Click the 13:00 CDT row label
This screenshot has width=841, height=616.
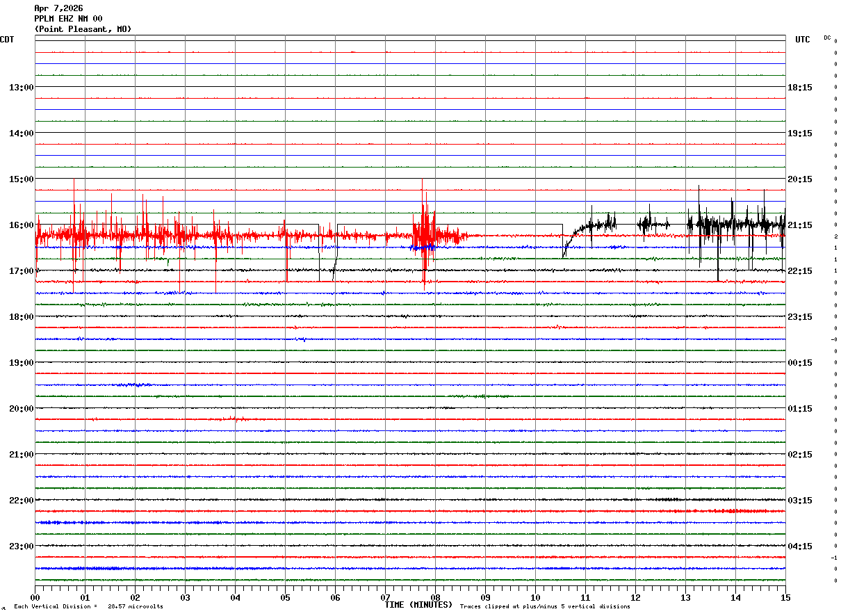21,88
